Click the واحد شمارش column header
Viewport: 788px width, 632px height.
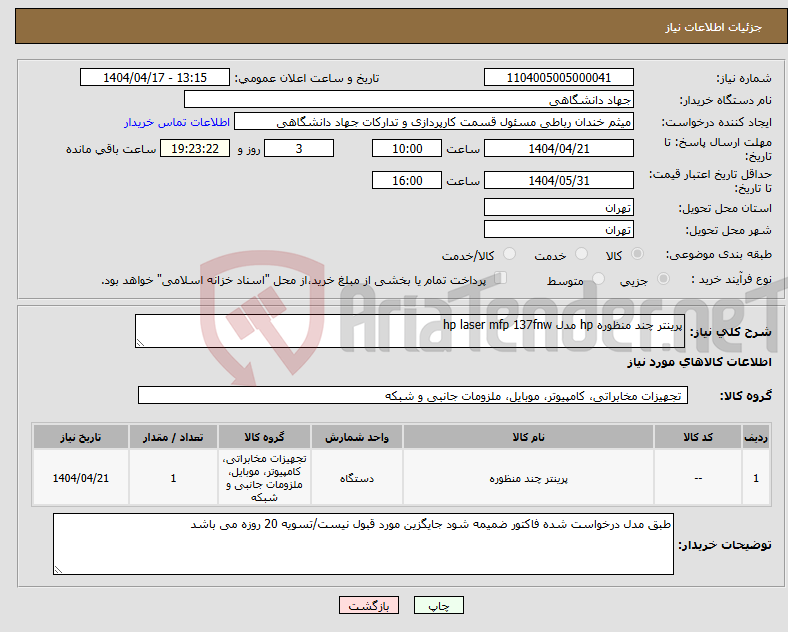point(357,437)
